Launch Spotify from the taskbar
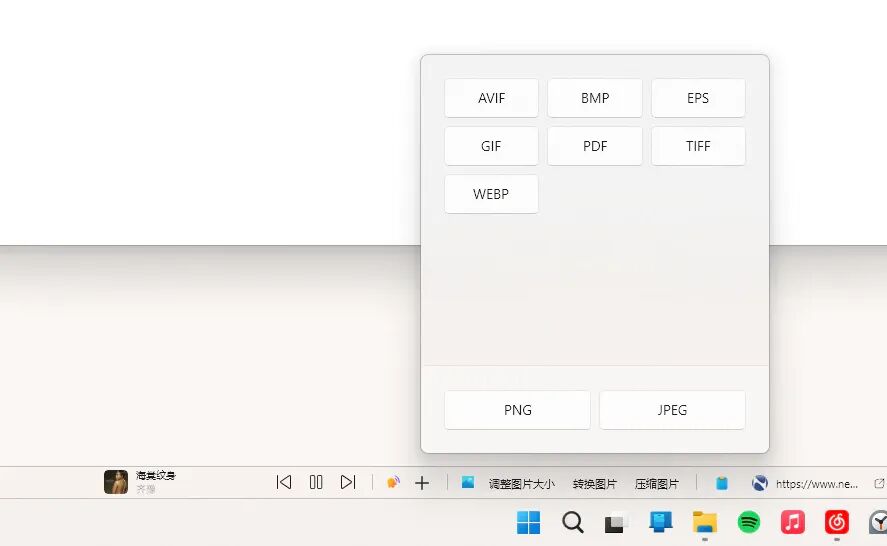Image resolution: width=887 pixels, height=546 pixels. (749, 522)
